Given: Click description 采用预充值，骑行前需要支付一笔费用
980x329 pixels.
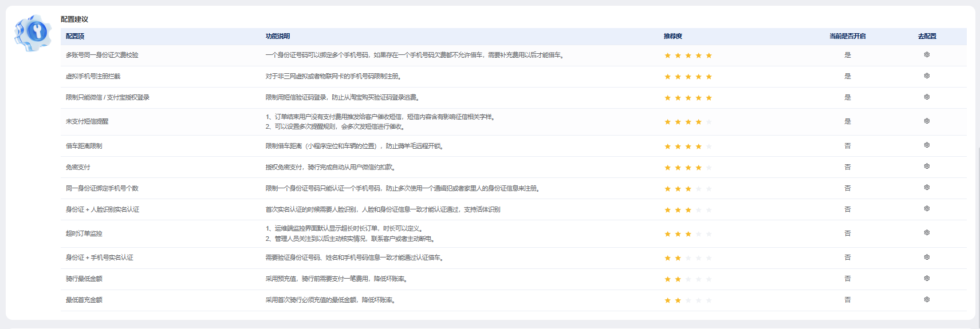Looking at the screenshot, I should [x=337, y=279].
